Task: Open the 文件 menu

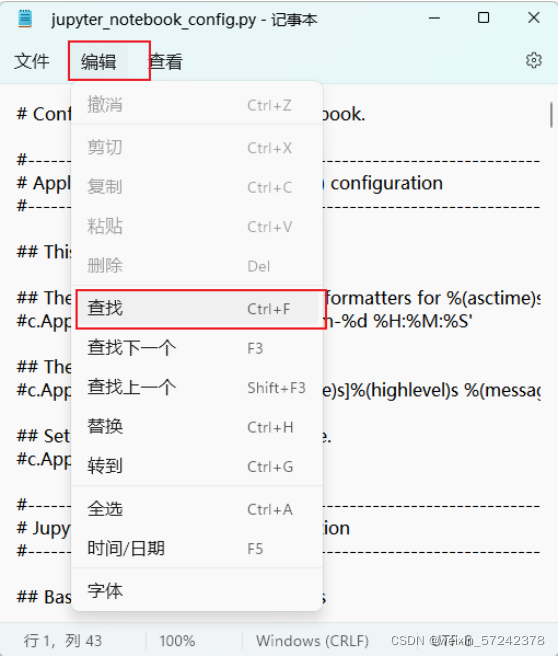Action: pyautogui.click(x=32, y=62)
